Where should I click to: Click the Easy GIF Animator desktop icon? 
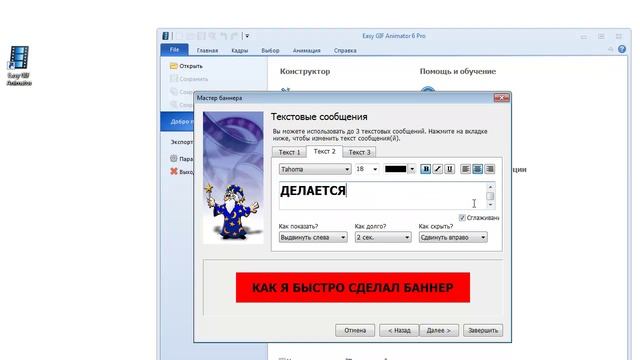[19, 66]
